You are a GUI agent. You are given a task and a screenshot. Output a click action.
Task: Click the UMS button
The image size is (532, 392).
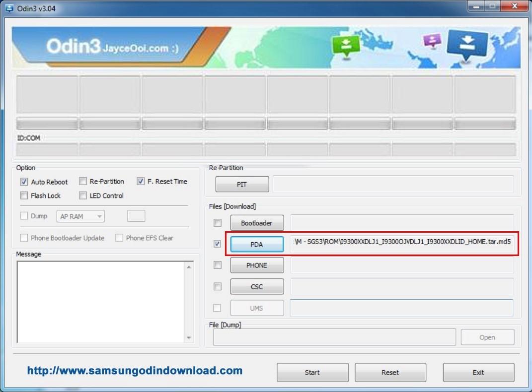(257, 308)
